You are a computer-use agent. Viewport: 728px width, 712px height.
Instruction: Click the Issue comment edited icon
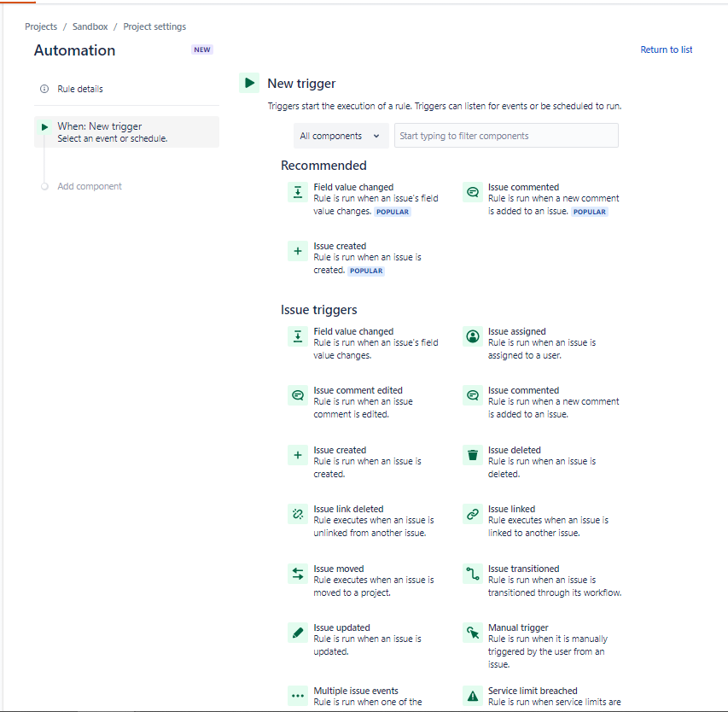pyautogui.click(x=298, y=395)
